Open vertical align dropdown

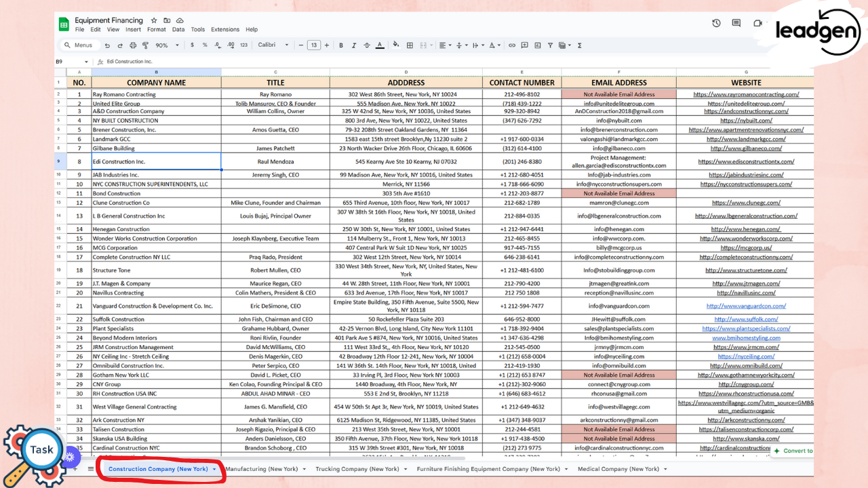[461, 45]
